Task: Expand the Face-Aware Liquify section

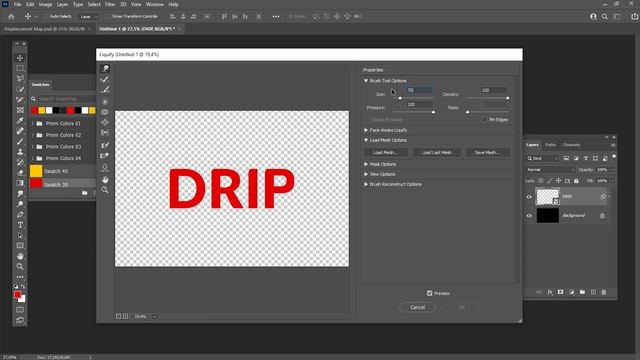Action: pyautogui.click(x=366, y=130)
